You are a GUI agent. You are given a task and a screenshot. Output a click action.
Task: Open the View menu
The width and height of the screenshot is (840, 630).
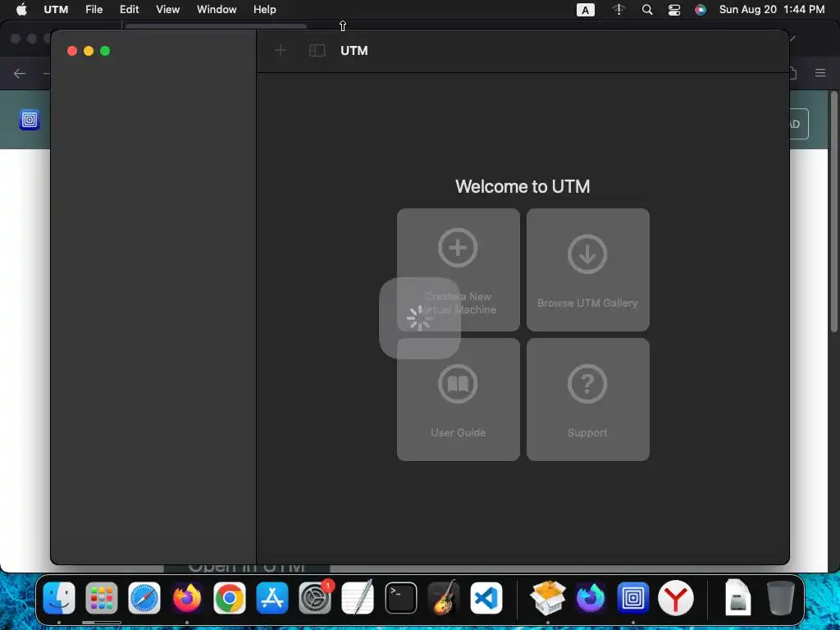(x=167, y=10)
